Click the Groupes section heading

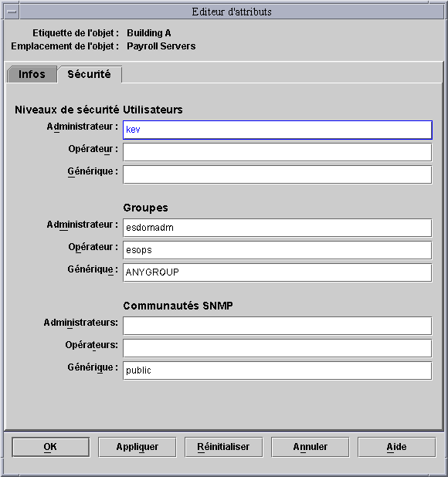point(145,208)
